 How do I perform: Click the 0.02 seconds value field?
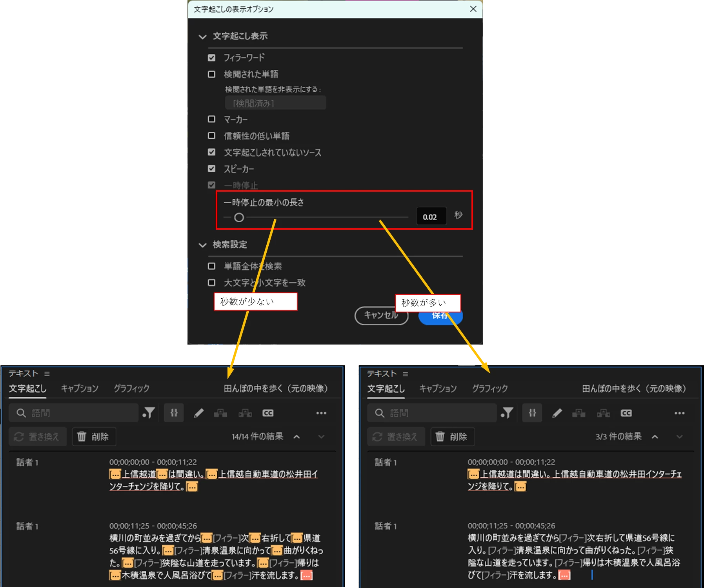[431, 216]
